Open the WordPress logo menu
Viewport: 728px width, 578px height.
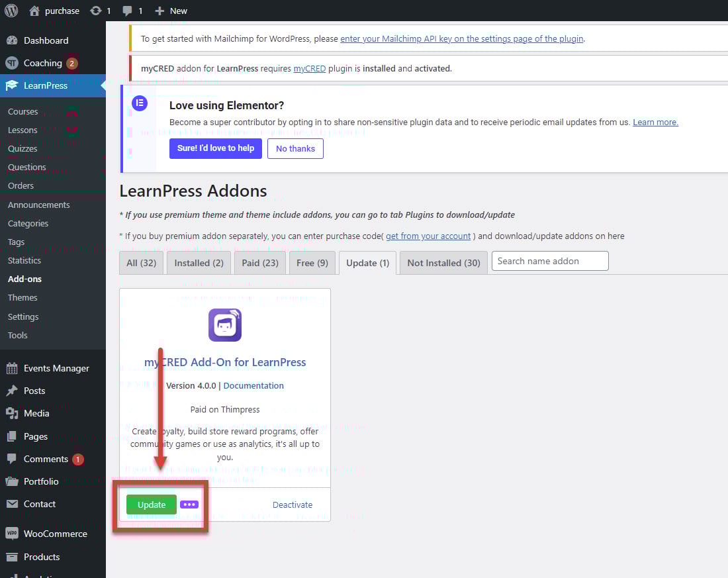coord(11,11)
